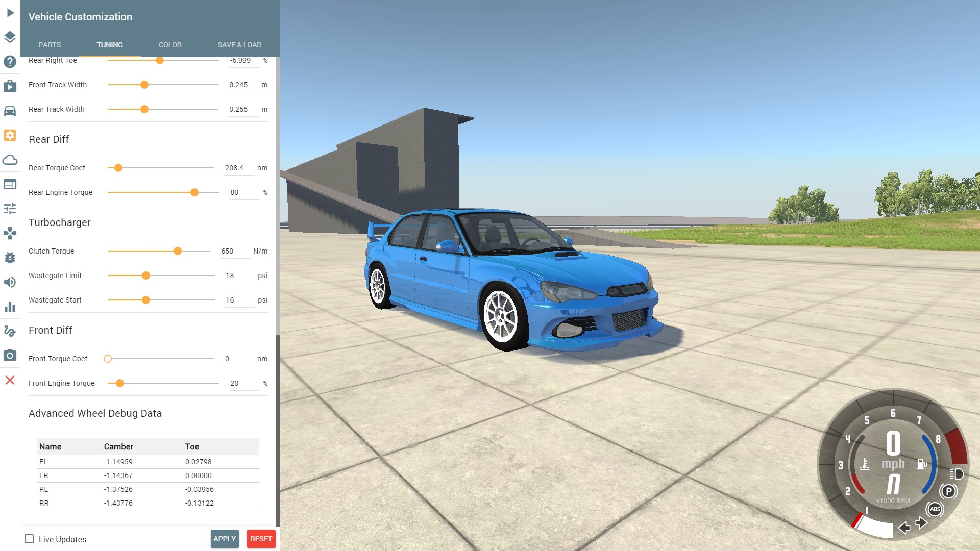Click the Rear Torque Coef value 208.4

(239, 168)
